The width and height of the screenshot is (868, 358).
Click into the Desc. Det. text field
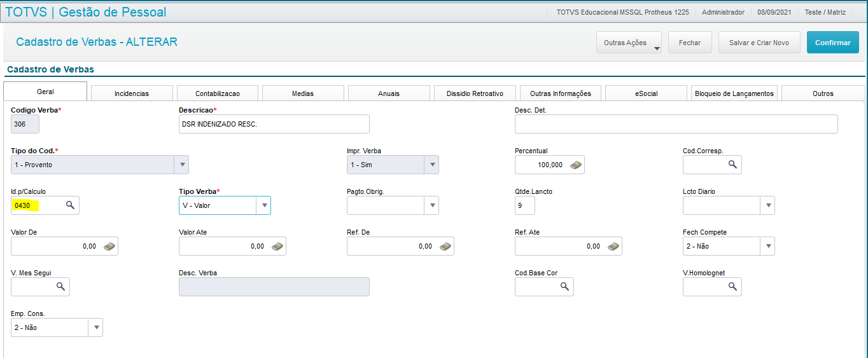[676, 124]
